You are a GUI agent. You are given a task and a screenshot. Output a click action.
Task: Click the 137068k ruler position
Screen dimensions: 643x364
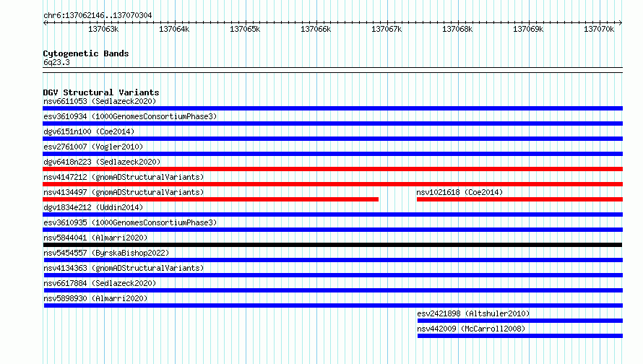click(457, 29)
